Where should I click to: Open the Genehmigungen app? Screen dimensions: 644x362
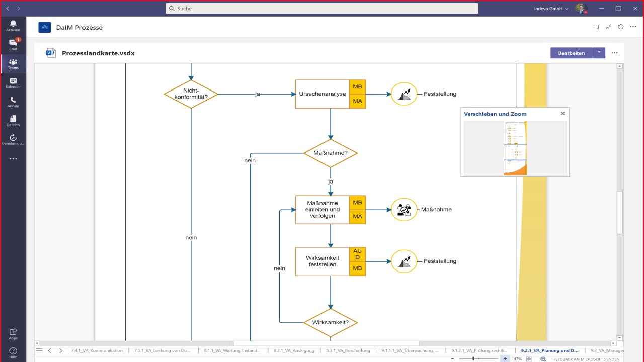(13, 139)
